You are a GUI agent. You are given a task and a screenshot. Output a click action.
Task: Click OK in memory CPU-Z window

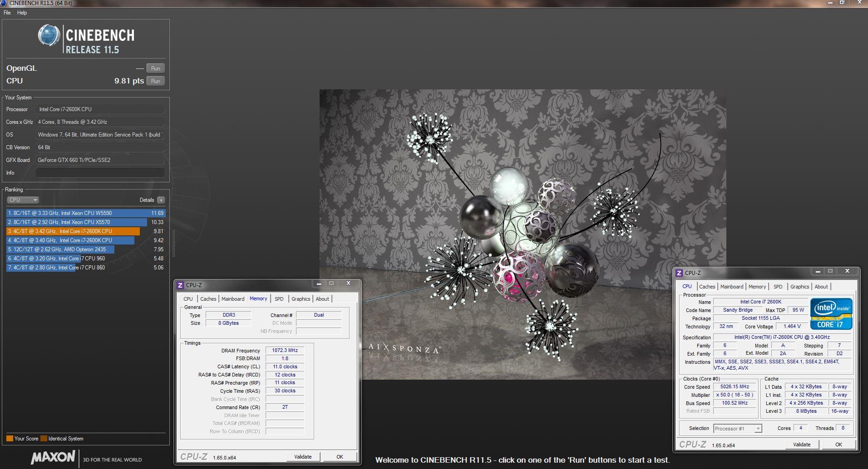[x=340, y=457]
